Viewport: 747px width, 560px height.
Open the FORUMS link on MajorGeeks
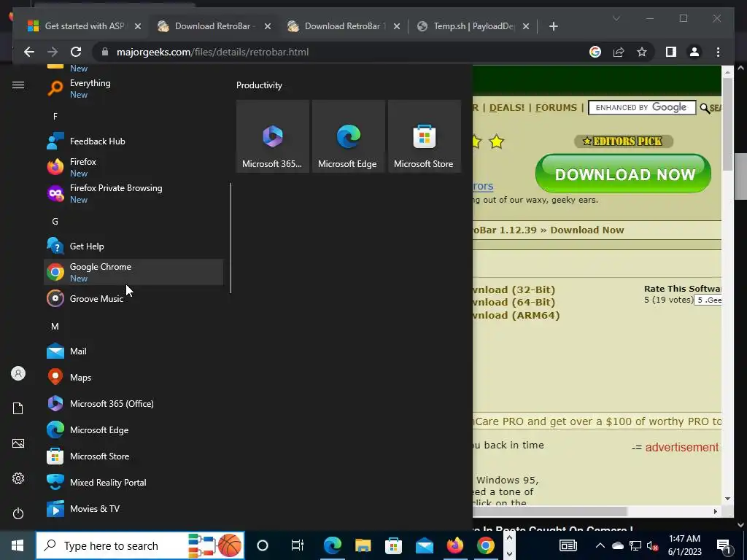click(556, 108)
